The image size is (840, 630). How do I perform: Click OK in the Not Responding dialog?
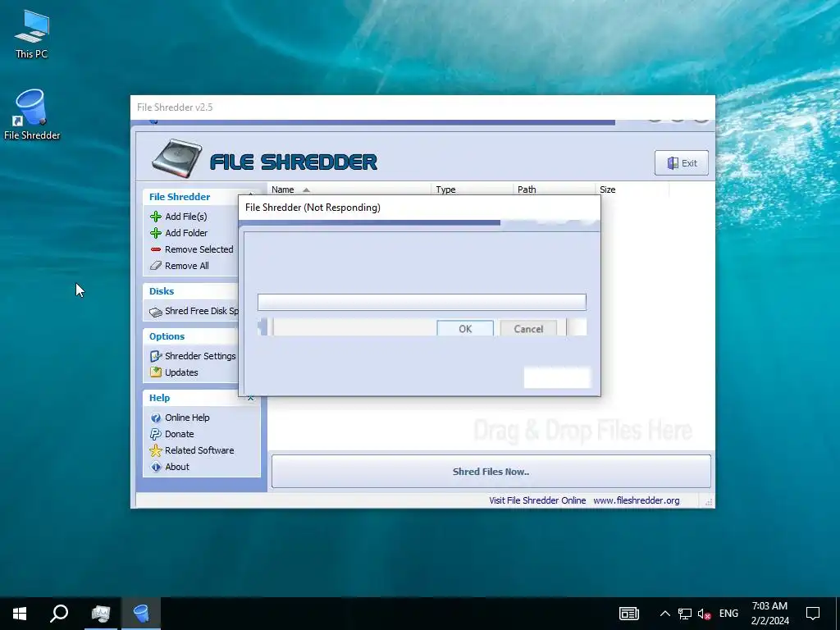coord(465,329)
